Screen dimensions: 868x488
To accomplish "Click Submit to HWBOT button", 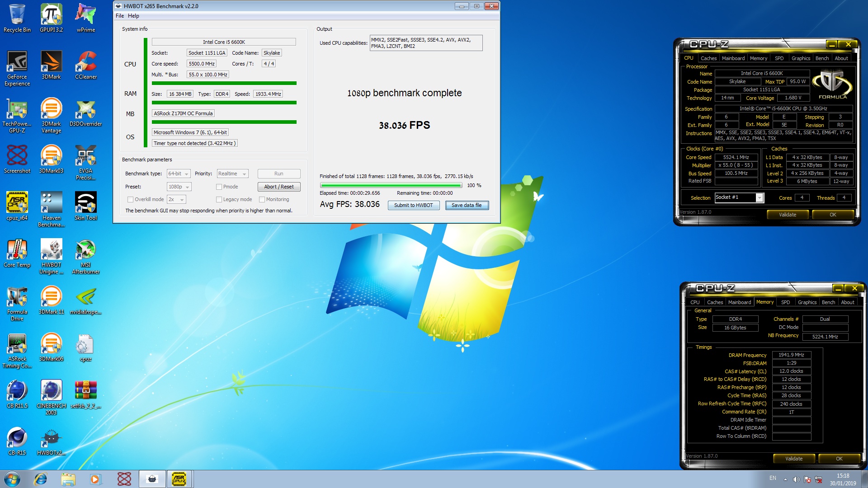I will pyautogui.click(x=413, y=205).
